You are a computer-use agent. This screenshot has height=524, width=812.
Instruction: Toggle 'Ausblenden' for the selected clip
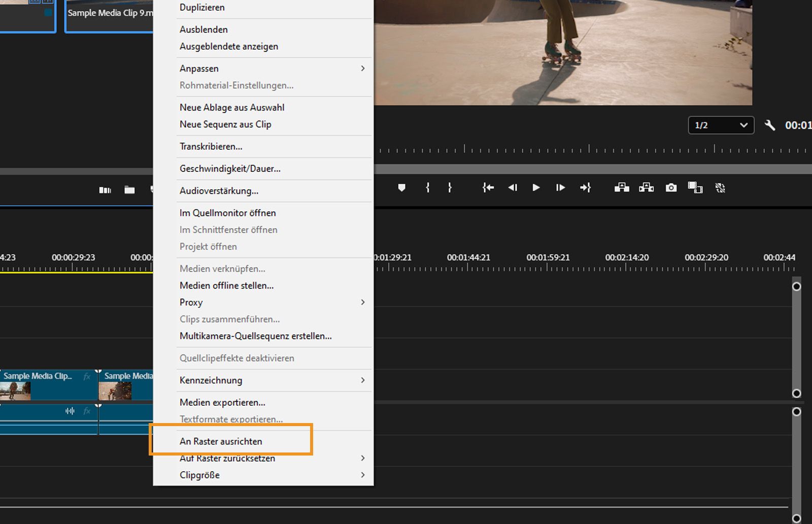tap(204, 29)
